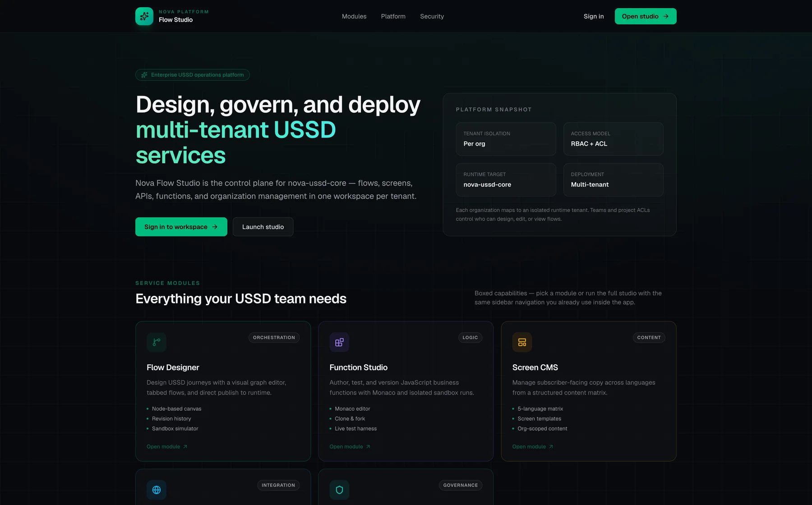Click the Function Studio Open module arrow icon

tap(368, 447)
